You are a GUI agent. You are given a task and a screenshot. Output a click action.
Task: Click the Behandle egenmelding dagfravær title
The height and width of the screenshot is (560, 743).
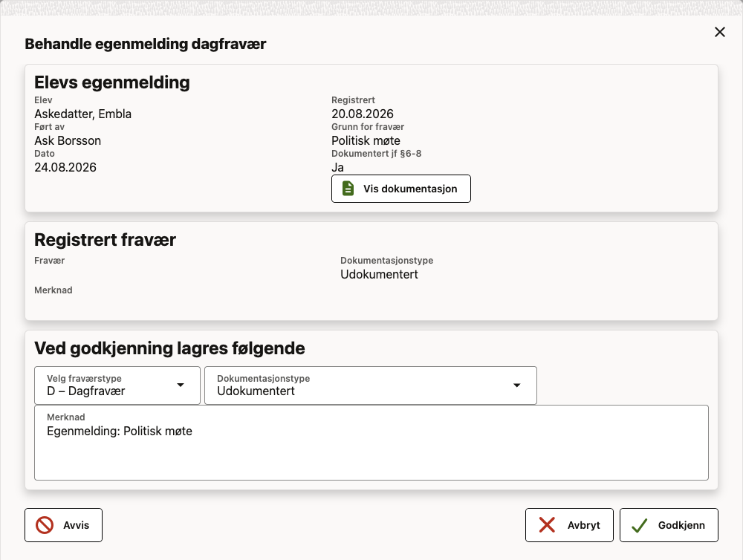click(146, 44)
